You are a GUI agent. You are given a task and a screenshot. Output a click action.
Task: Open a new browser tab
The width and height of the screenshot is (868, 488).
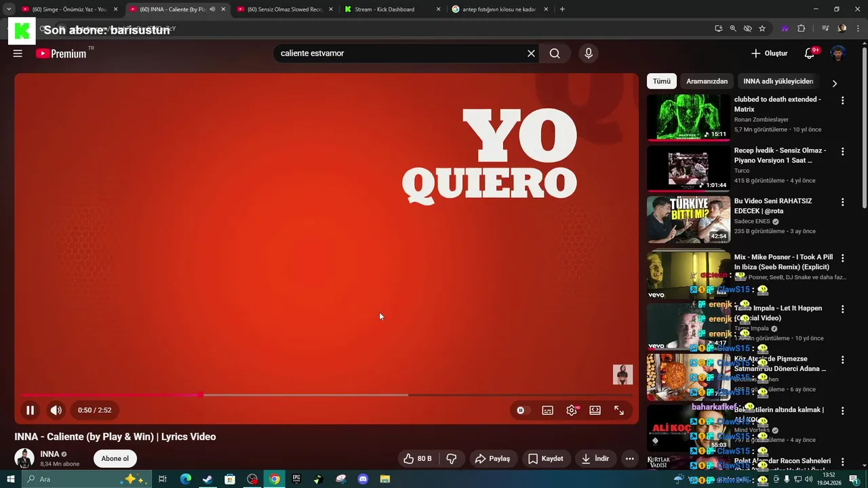[x=562, y=9]
